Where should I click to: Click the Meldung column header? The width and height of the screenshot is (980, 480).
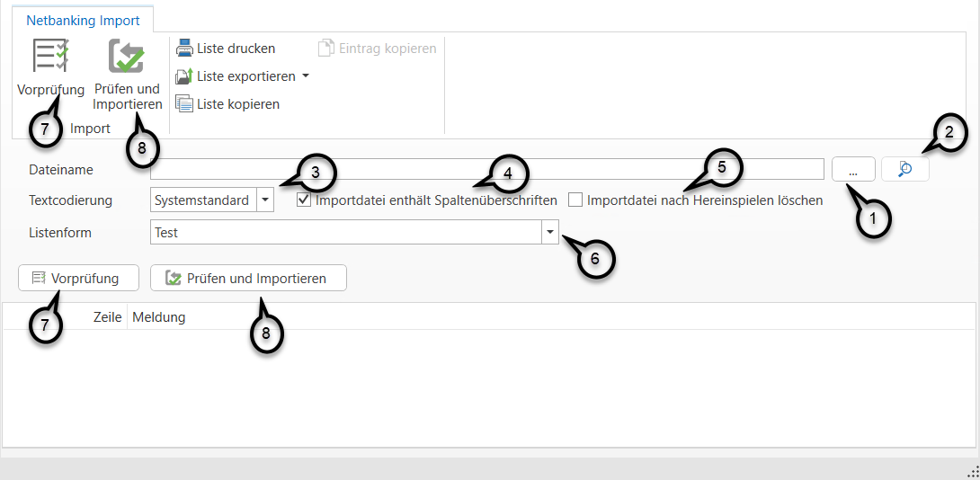[x=159, y=317]
